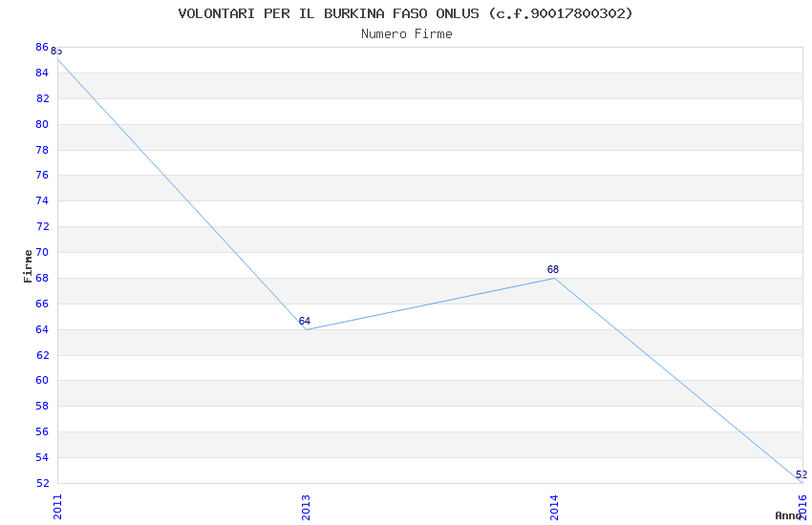812x525 pixels.
Task: Click data point label 52 at 2016
Action: tap(801, 474)
